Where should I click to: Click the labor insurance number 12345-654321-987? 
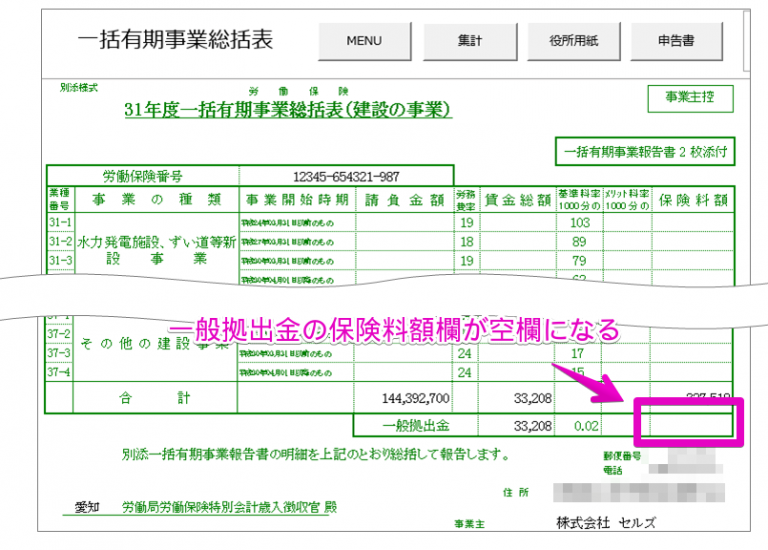pyautogui.click(x=346, y=176)
